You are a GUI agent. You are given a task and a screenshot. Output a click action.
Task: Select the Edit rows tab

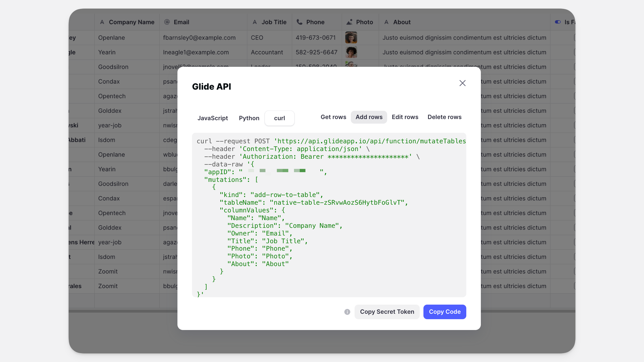(x=405, y=117)
